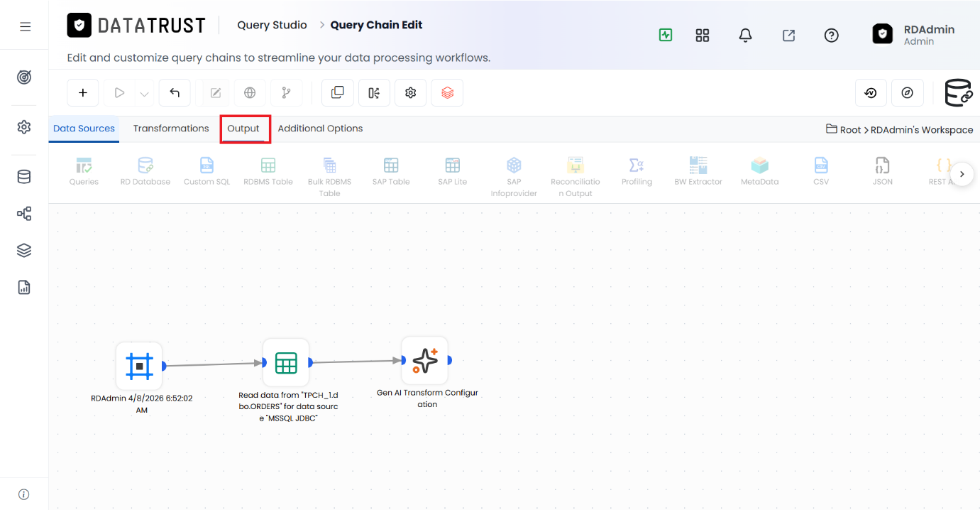Click the DATATRUST logo
The width and height of the screenshot is (980, 510).
136,26
